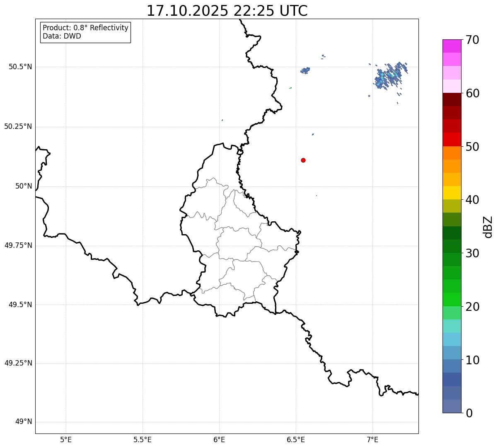Click the orange swatch below 50 dBZ
This screenshot has width=498, height=448.
tap(452, 153)
